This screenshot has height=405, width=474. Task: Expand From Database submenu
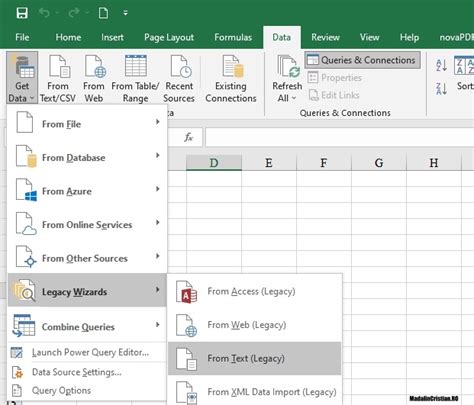point(87,157)
